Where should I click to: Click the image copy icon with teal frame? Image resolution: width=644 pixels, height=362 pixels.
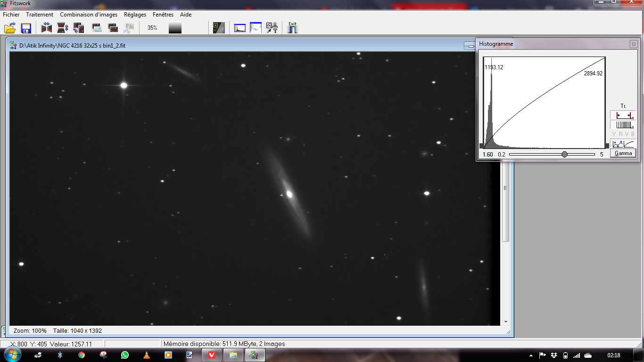click(x=97, y=28)
